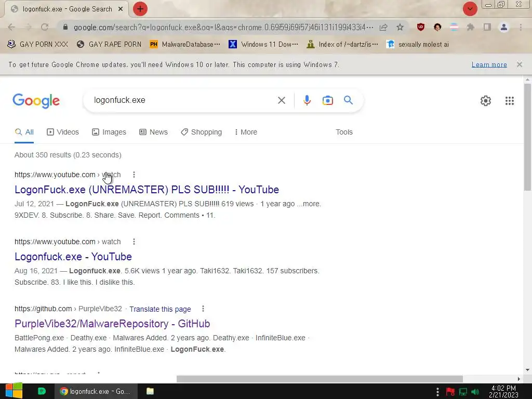Screen dimensions: 532x399
Task: Open Google search settings gear
Action: pyautogui.click(x=486, y=101)
